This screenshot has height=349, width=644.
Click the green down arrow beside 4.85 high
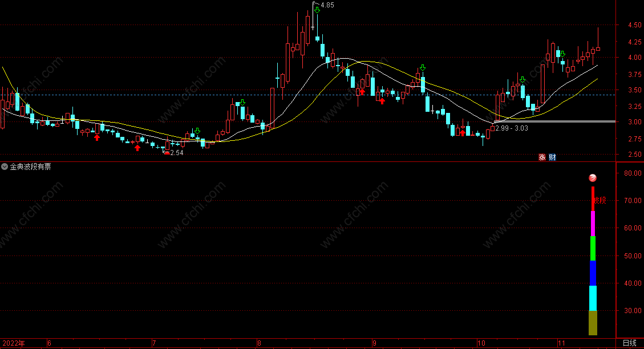tap(317, 10)
